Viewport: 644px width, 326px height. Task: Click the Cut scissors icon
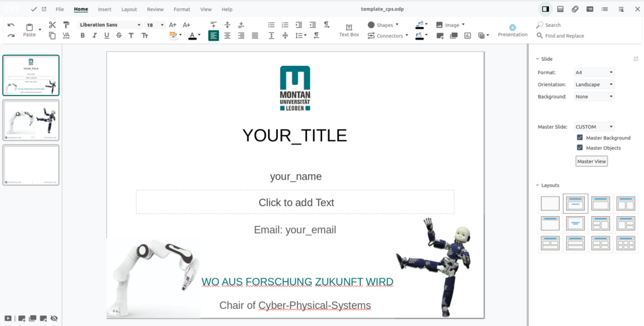[52, 25]
